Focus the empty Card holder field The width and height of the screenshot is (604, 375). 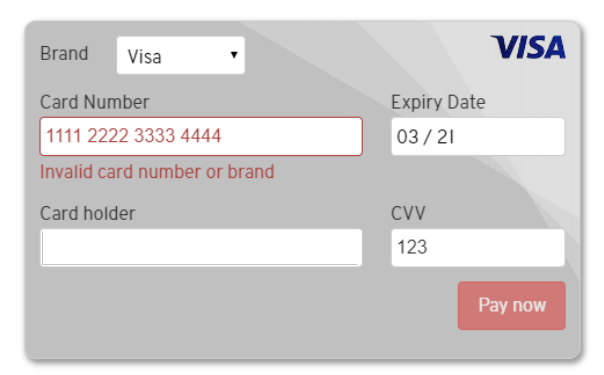pyautogui.click(x=201, y=247)
